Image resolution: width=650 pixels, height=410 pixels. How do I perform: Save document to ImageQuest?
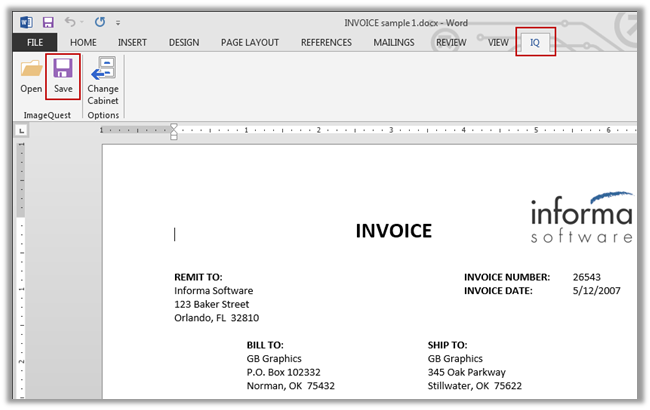63,77
